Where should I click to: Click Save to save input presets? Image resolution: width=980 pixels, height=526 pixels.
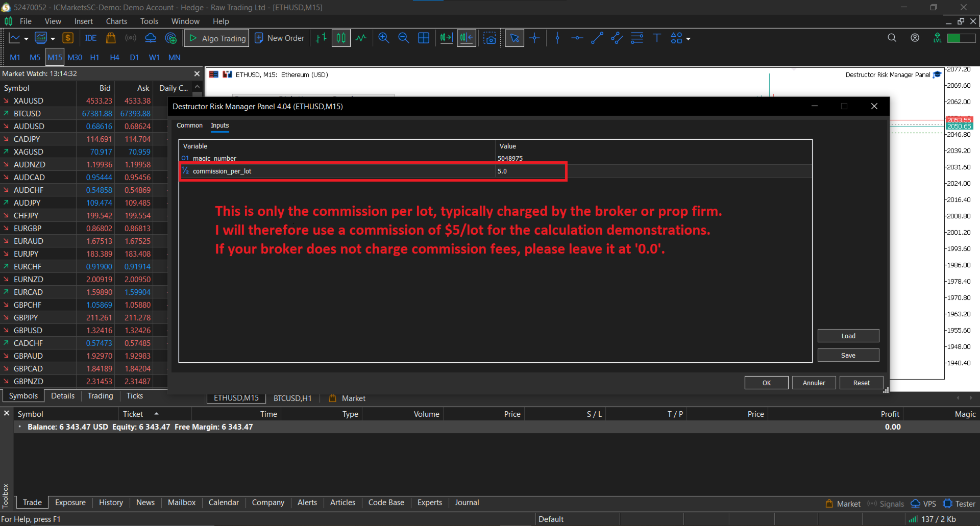pos(848,355)
